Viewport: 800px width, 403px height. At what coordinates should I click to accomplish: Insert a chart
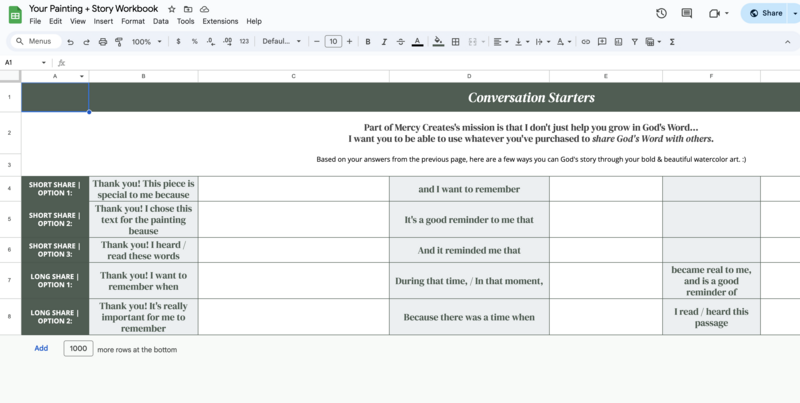(618, 42)
